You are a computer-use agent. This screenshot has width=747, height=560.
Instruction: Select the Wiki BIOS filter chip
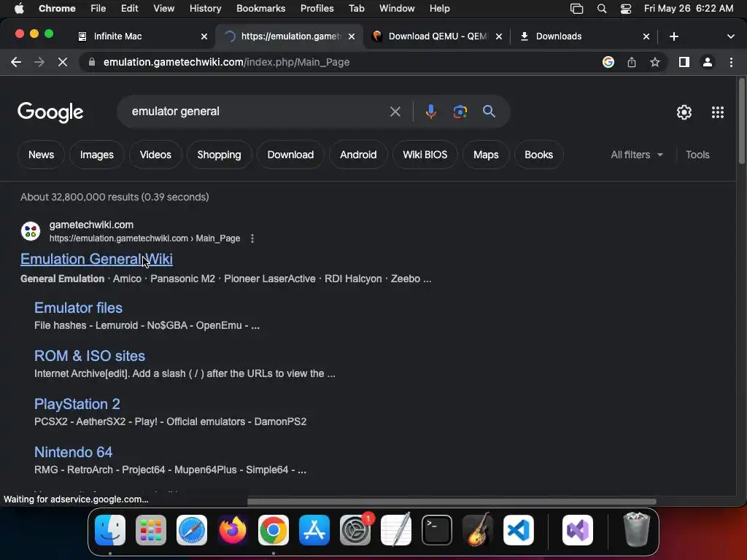point(425,155)
